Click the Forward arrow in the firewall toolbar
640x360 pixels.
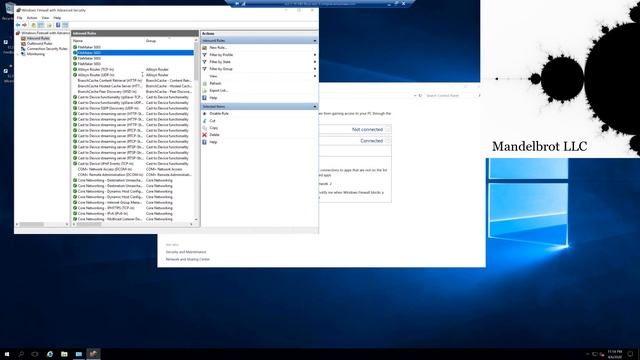coord(24,25)
